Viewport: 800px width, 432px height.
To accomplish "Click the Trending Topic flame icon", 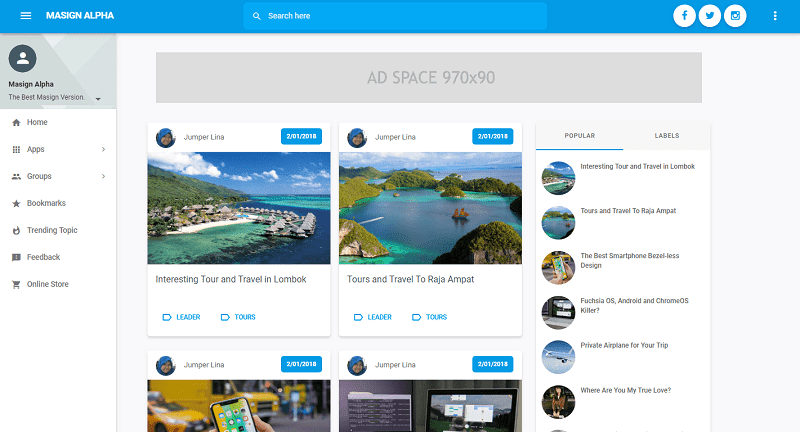I will coord(16,231).
